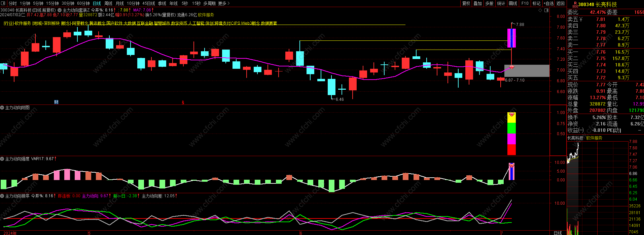
Task: Select the 长亮科技 tab above the mini chart
Action: [x=575, y=138]
